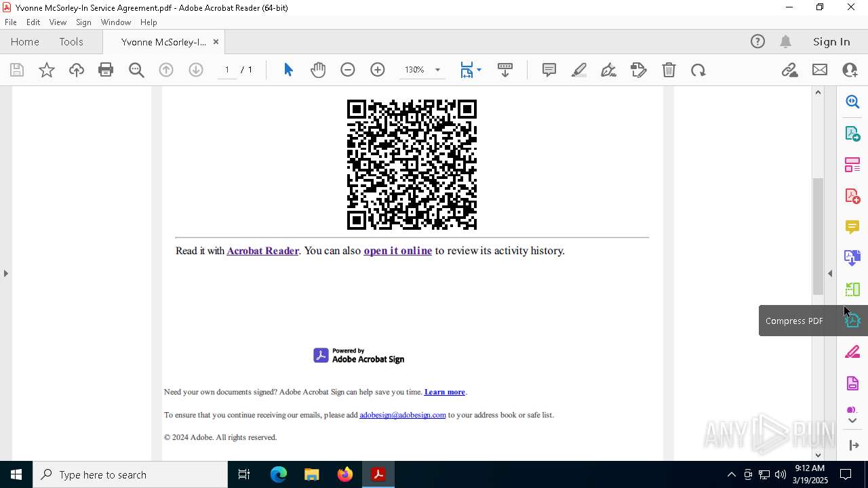Collapse the right tools pane arrow
868x488 pixels.
click(830, 273)
